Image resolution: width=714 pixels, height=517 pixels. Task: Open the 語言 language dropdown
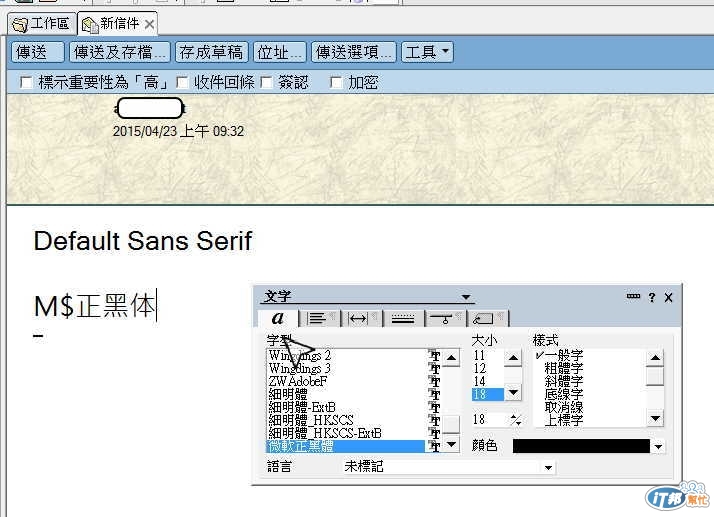tap(548, 467)
